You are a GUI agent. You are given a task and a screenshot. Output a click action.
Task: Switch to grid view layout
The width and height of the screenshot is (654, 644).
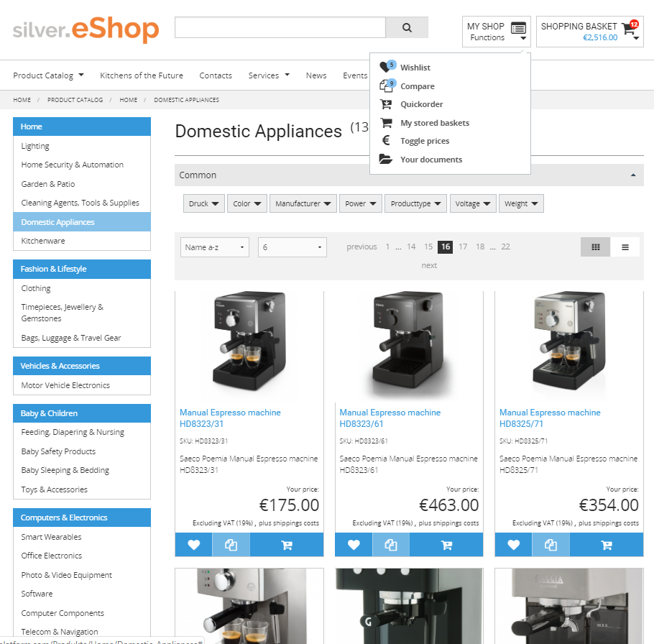[596, 247]
